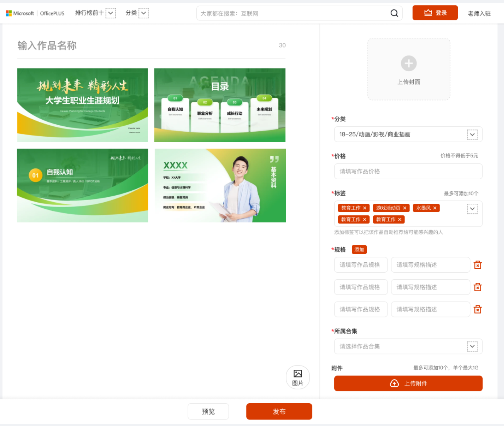Click the 价格 price input field
This screenshot has height=426, width=504.
click(408, 171)
